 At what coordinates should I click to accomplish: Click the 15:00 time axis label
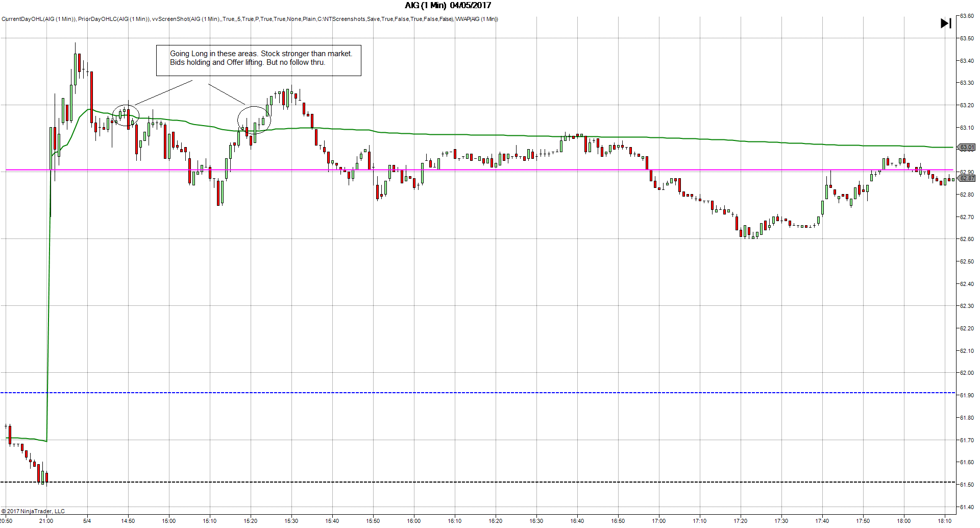click(169, 521)
